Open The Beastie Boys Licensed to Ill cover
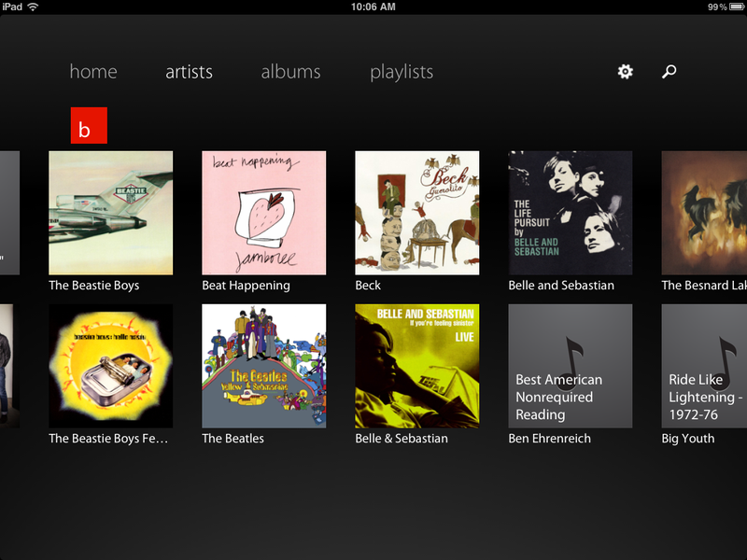Viewport: 747px width, 560px height. click(x=110, y=213)
